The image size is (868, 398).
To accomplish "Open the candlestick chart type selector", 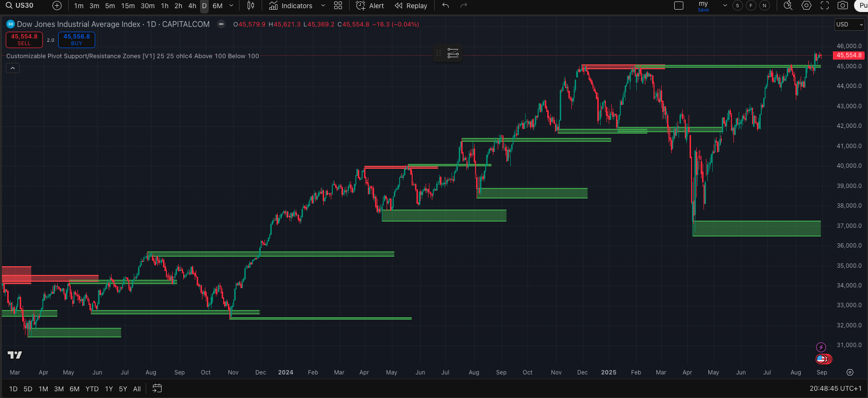I will [x=251, y=6].
